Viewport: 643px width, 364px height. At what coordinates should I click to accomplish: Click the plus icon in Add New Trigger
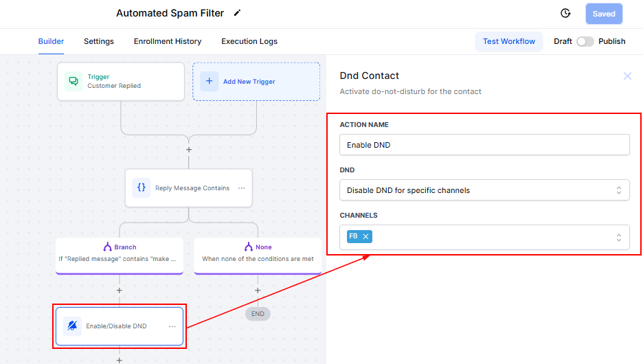[209, 81]
